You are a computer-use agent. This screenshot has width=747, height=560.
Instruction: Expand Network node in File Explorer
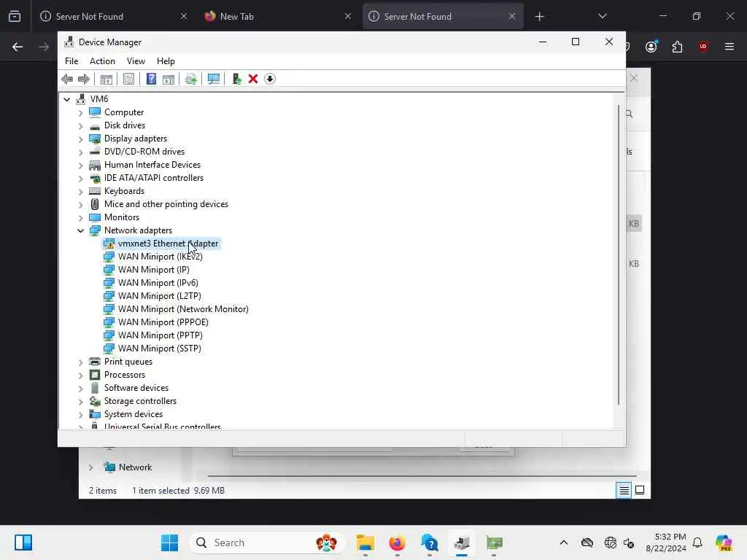(90, 467)
